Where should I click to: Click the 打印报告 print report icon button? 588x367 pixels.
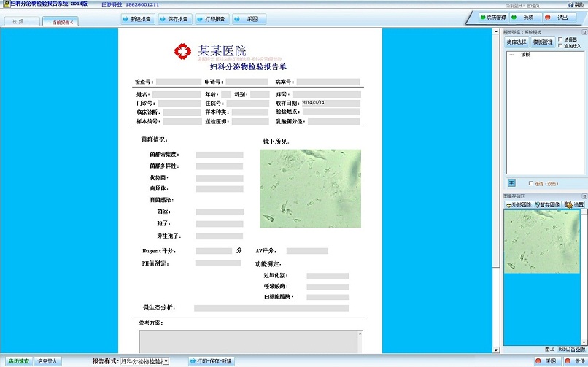(212, 19)
